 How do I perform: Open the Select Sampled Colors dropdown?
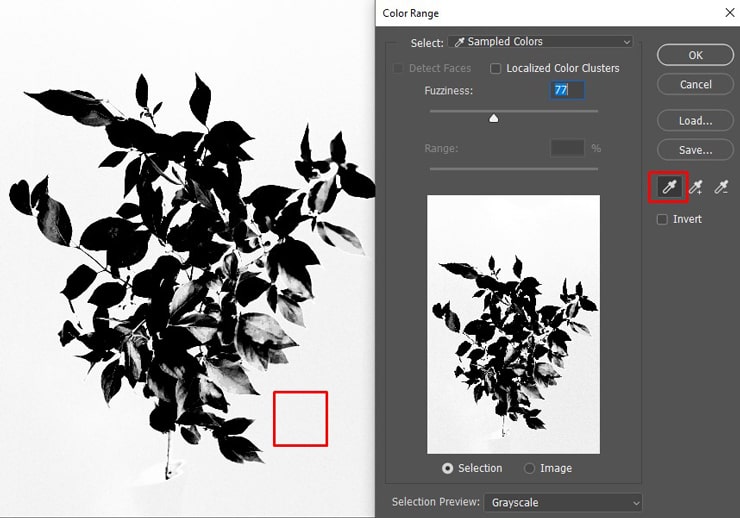click(540, 42)
